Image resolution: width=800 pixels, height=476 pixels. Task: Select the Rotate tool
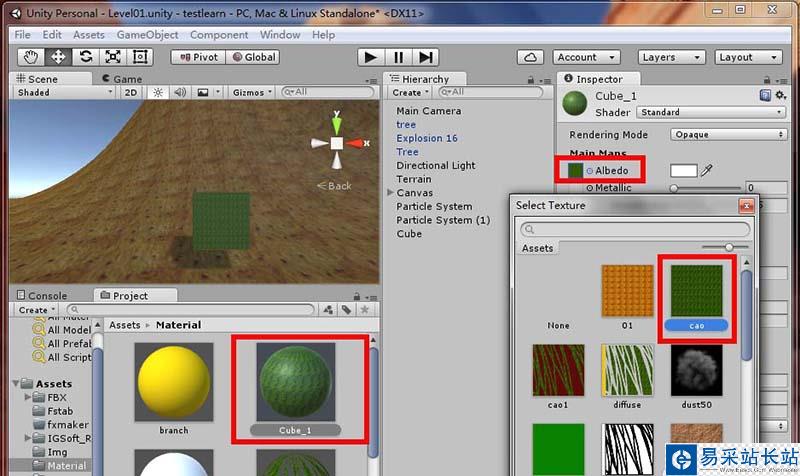(x=85, y=57)
